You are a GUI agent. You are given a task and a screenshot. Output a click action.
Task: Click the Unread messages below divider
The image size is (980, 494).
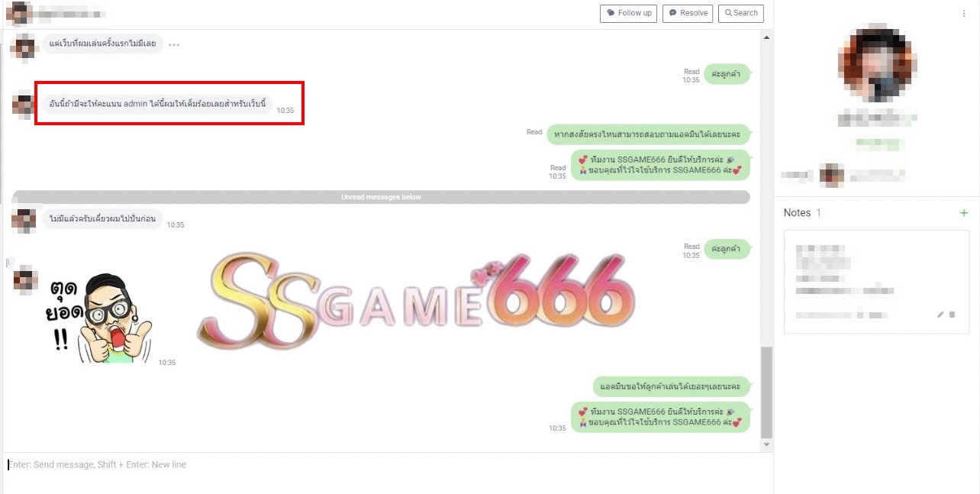pos(381,197)
